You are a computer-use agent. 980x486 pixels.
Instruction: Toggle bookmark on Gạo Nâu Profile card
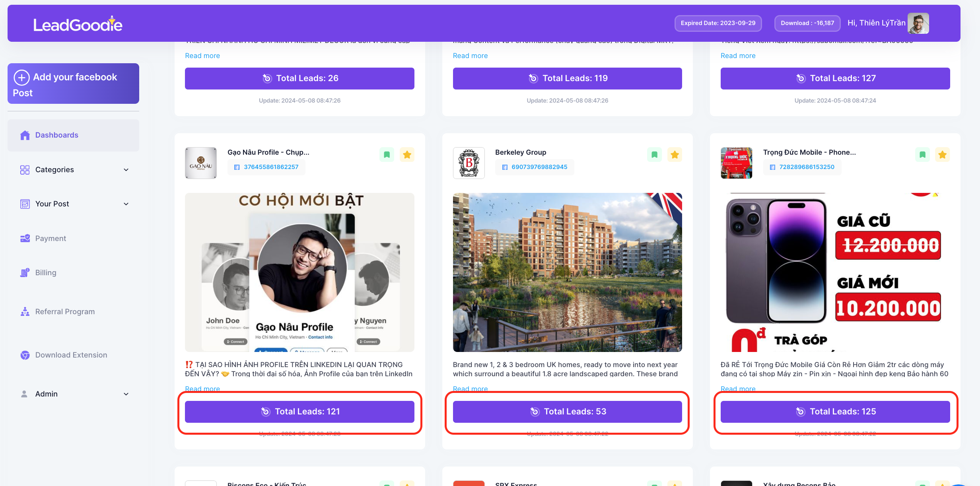pyautogui.click(x=387, y=155)
